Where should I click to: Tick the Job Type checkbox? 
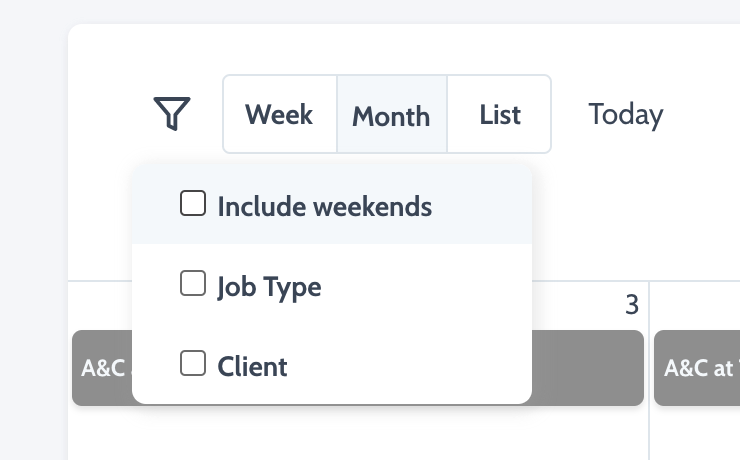[192, 285]
